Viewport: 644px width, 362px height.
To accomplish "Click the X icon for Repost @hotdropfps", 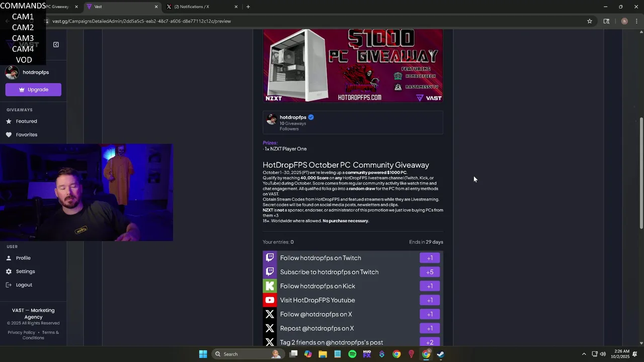I will [270, 328].
